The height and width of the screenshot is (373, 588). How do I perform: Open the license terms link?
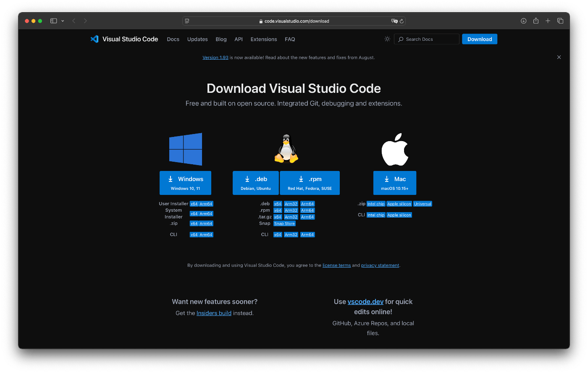click(x=336, y=265)
